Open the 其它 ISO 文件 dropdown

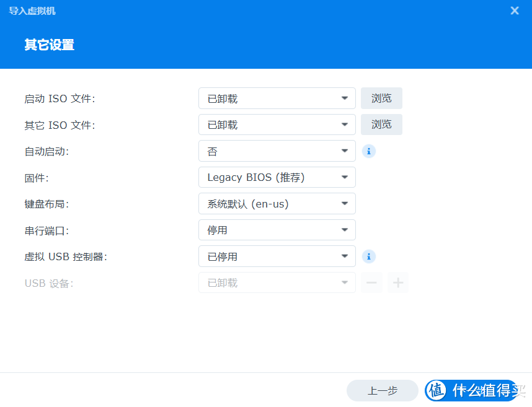pos(277,125)
